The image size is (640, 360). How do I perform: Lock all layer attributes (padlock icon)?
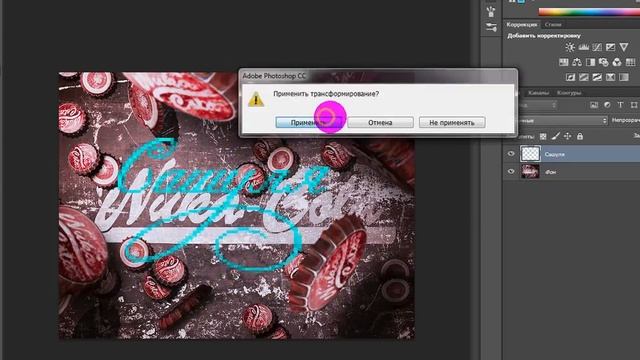(580, 136)
